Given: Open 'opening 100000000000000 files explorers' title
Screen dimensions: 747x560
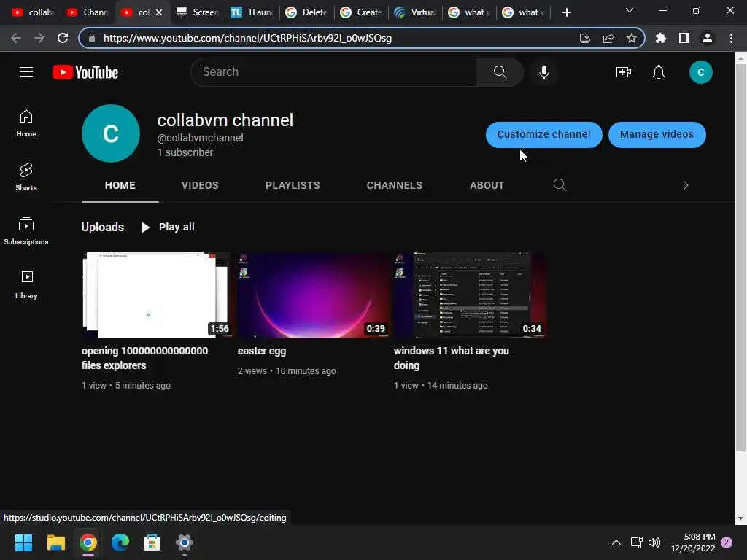Looking at the screenshot, I should [145, 358].
